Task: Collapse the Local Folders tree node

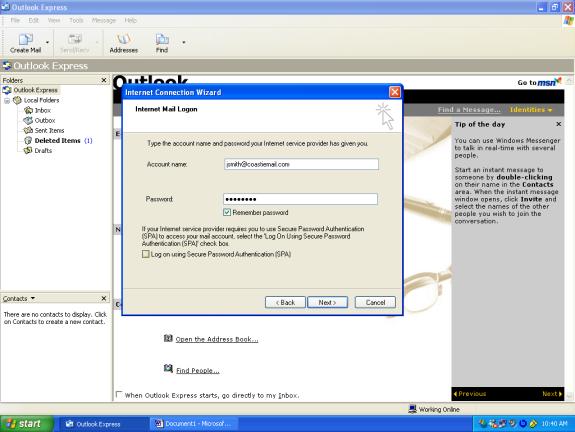Action: coord(7,100)
